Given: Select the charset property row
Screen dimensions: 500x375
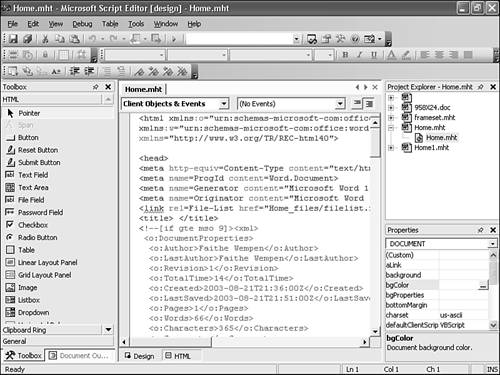Looking at the screenshot, I should coord(437,315).
